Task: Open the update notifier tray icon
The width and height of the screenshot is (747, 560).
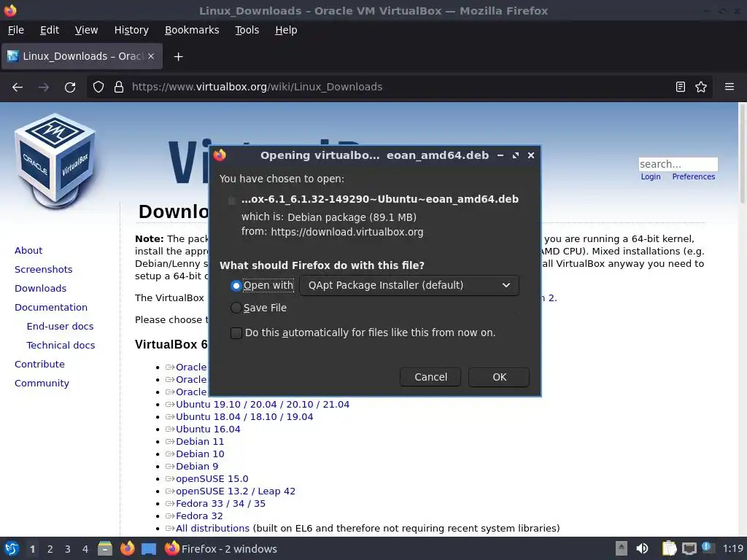Action: click(708, 548)
